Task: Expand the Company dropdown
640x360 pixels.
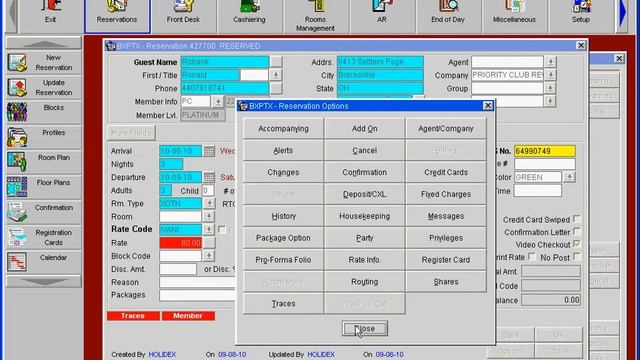Action: (550, 75)
